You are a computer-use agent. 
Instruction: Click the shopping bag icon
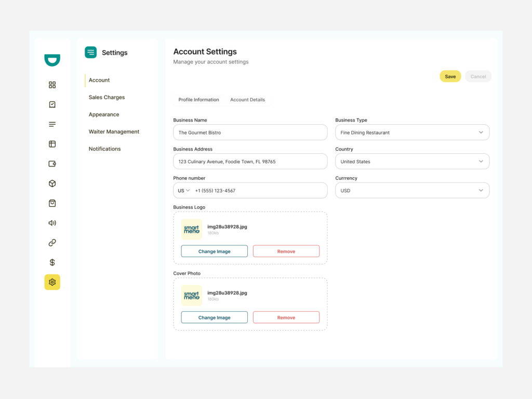click(52, 203)
